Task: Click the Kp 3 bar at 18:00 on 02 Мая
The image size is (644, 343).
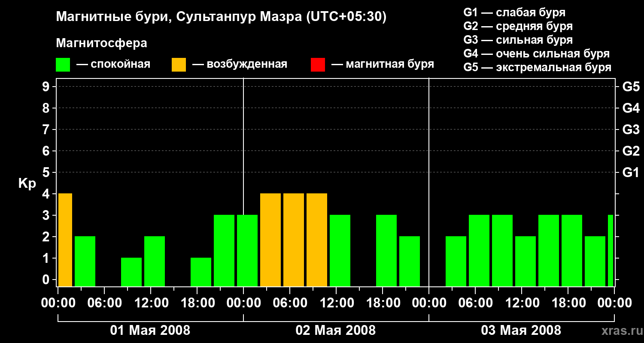Action: point(386,250)
